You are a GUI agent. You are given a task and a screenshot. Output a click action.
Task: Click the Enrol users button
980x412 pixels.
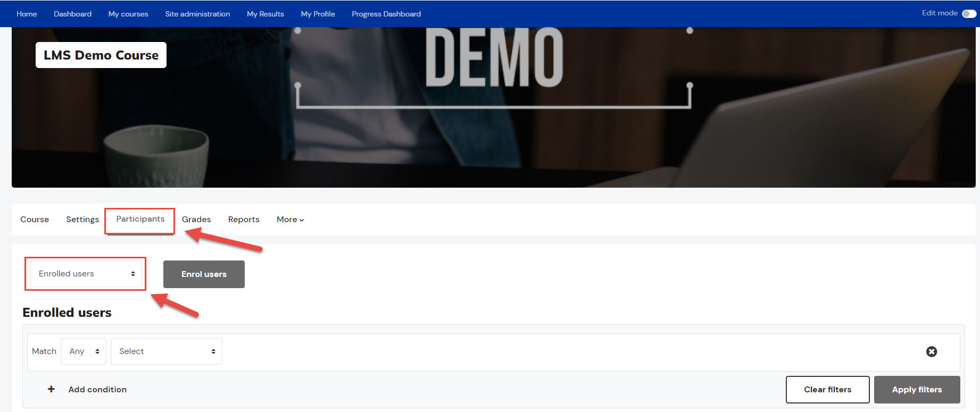click(x=204, y=274)
